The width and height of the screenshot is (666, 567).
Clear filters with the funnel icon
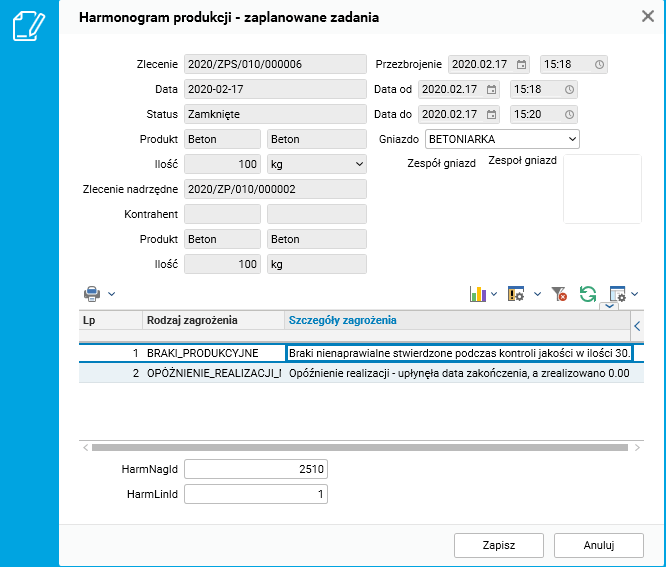click(x=559, y=294)
